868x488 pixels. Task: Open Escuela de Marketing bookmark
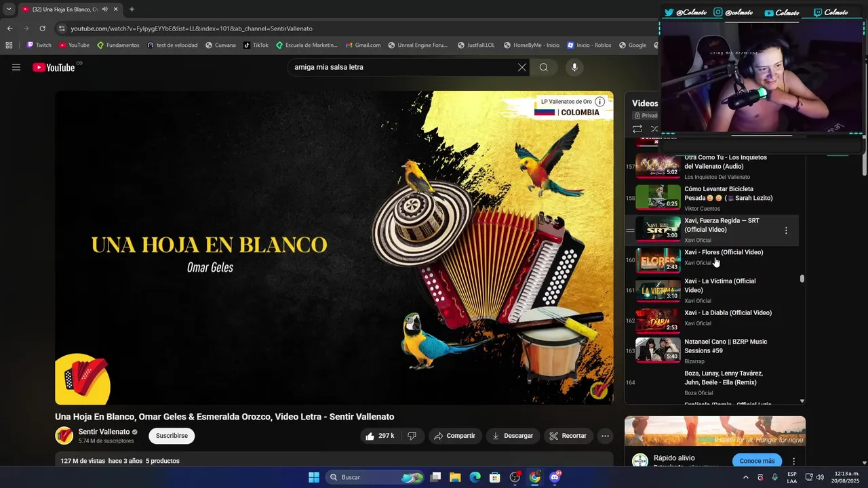[307, 45]
